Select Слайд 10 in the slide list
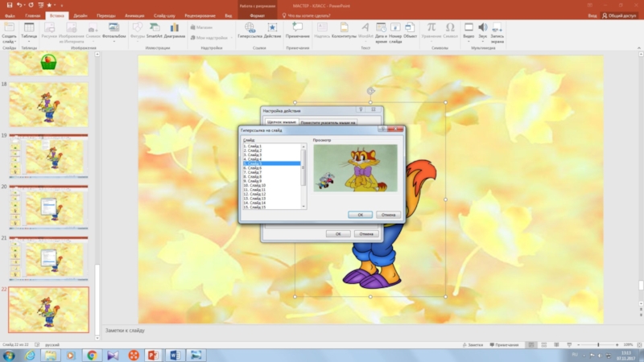644x362 pixels. [x=255, y=185]
